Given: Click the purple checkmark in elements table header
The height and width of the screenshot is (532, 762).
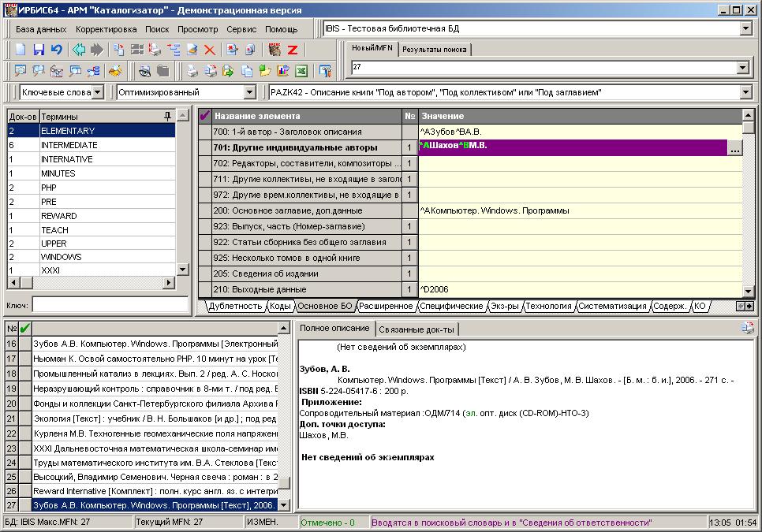Looking at the screenshot, I should click(204, 116).
